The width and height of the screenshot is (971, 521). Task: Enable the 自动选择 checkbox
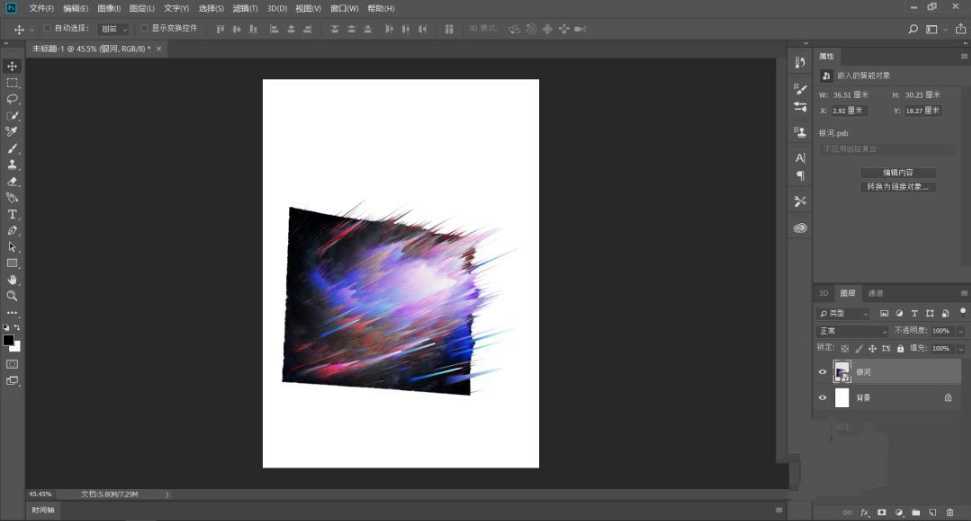pyautogui.click(x=46, y=28)
